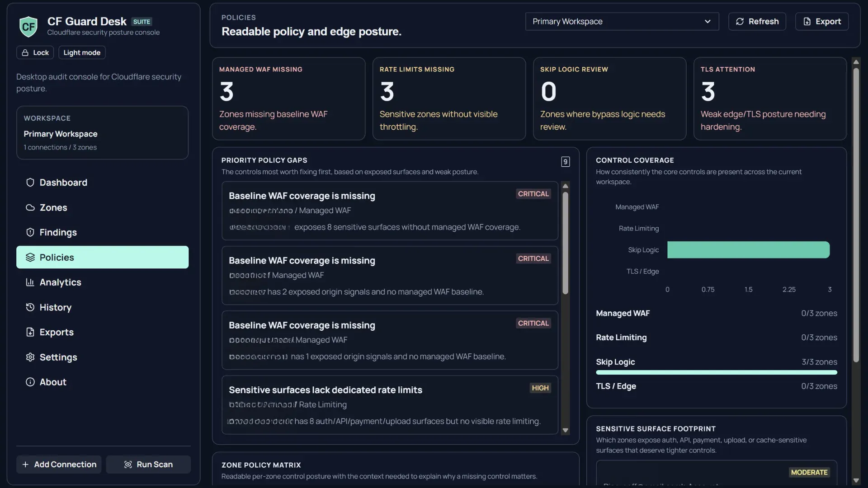Click the Managed WAF 0/3 zones row
This screenshot has height=488, width=868.
point(717,313)
